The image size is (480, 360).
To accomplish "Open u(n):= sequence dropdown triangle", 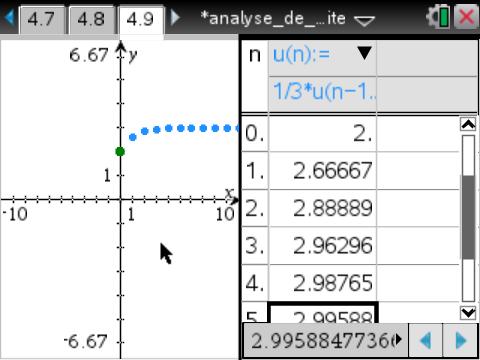I will click(364, 53).
